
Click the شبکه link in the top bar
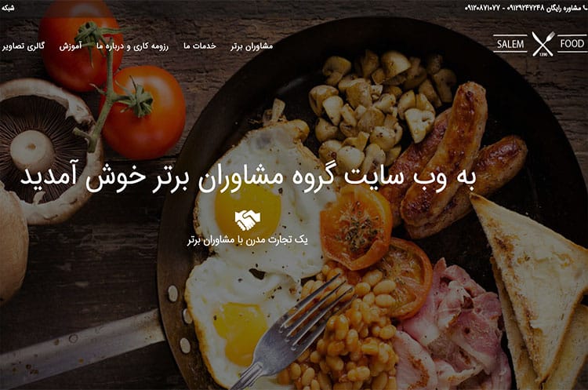pyautogui.click(x=8, y=8)
